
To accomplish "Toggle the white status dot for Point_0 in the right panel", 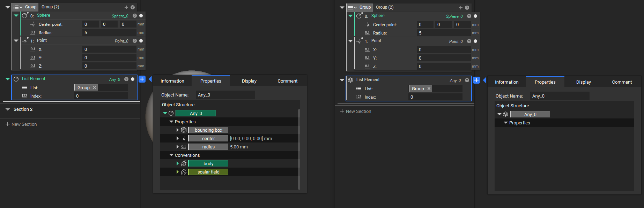I will [475, 41].
